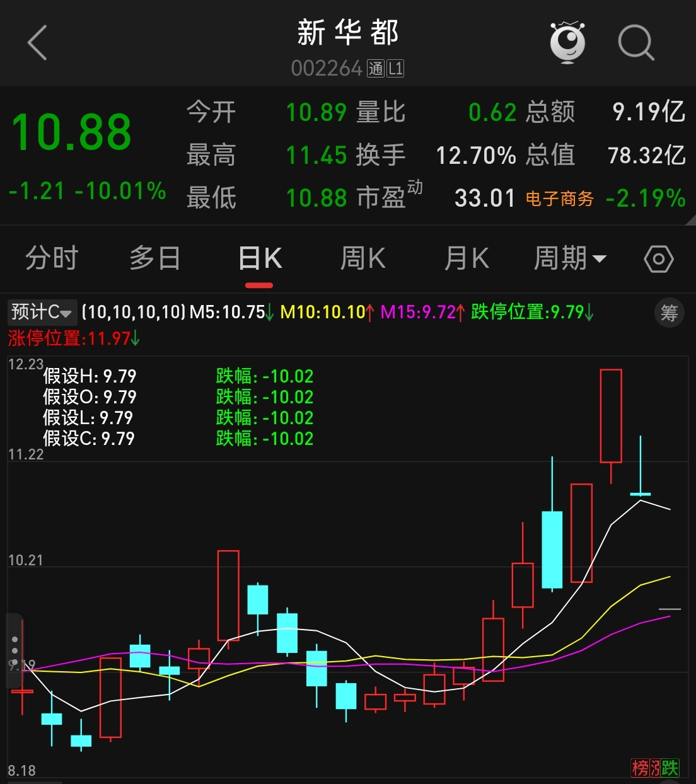Tap the 榜 badge at chart corner

pos(640,768)
